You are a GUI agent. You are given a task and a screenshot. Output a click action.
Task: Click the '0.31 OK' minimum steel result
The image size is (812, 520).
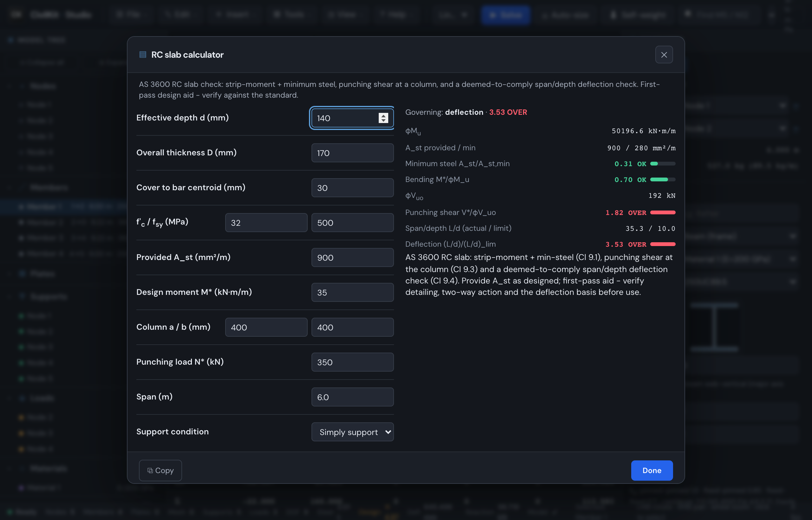point(630,164)
